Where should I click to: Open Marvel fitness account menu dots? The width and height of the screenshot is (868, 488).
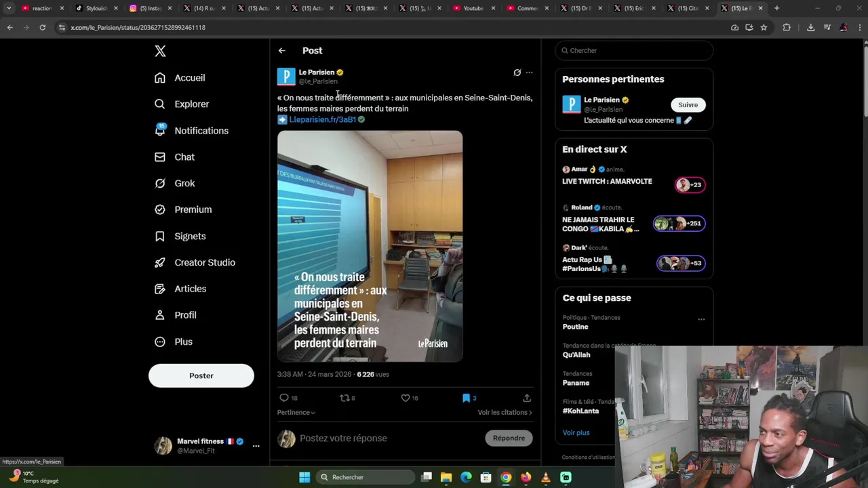pyautogui.click(x=256, y=446)
